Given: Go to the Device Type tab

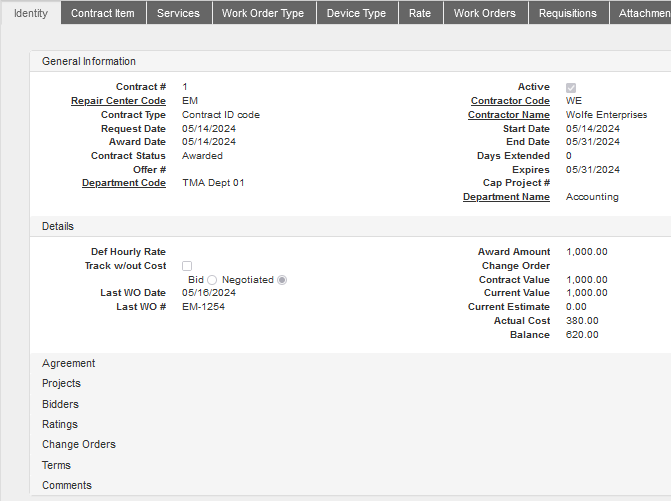Looking at the screenshot, I should pos(356,13).
